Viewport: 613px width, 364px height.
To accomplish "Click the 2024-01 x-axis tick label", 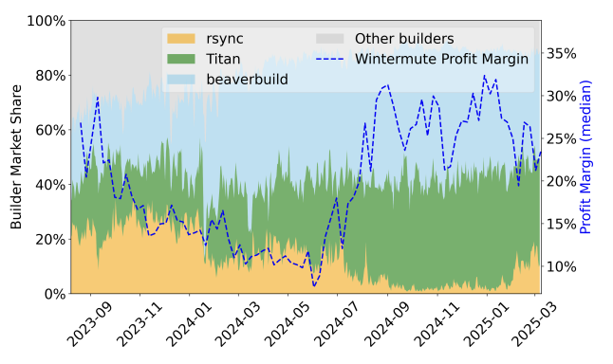I will tap(189, 323).
